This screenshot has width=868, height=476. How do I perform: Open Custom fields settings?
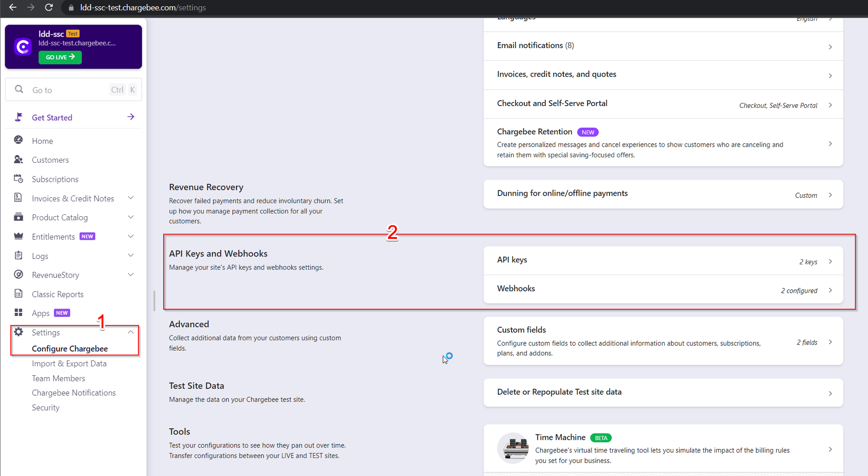(x=663, y=341)
